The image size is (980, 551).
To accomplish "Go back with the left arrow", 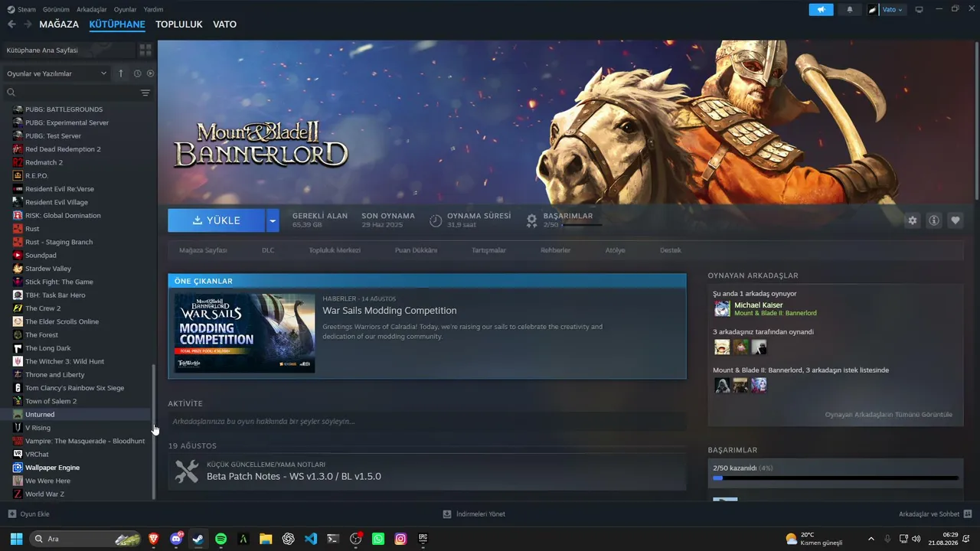I will pos(11,24).
